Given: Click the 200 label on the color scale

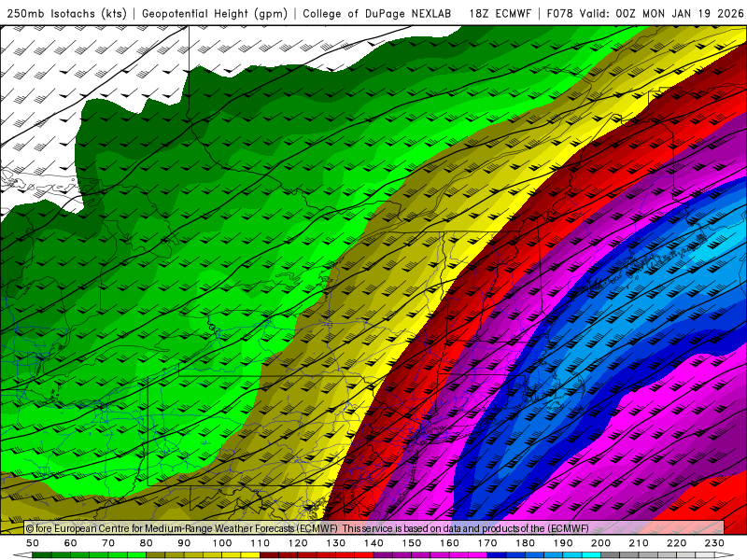Looking at the screenshot, I should pos(600,543).
